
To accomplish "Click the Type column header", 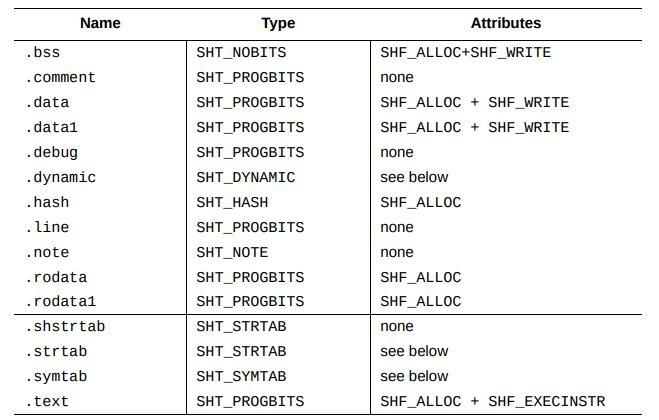I will coord(277,22).
